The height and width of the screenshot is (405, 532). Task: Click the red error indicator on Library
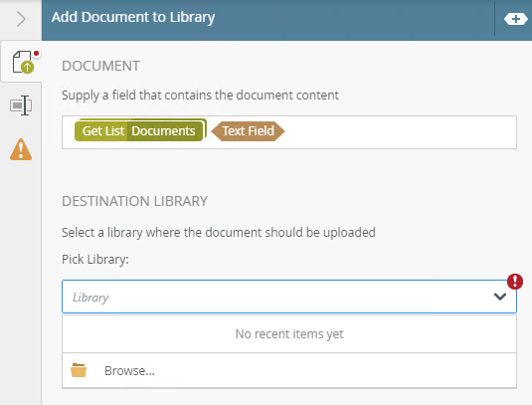point(515,282)
